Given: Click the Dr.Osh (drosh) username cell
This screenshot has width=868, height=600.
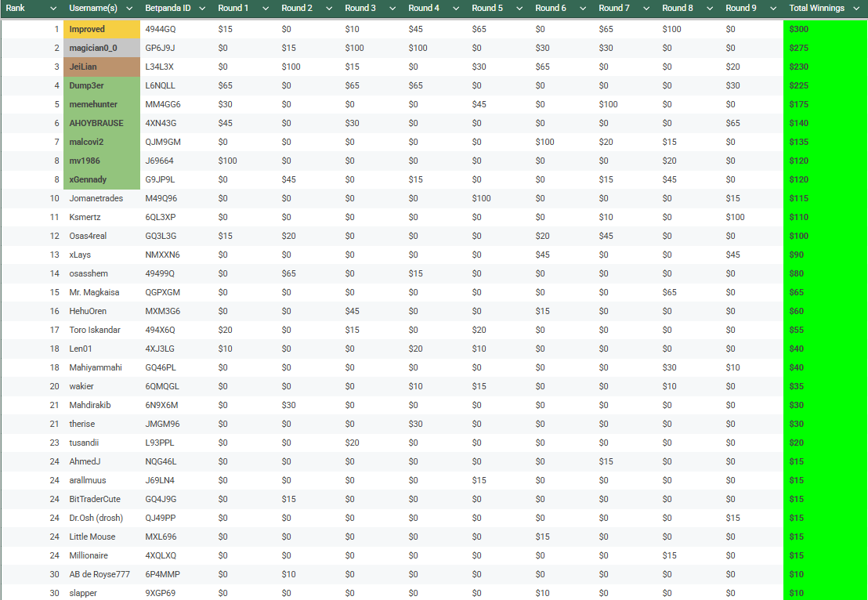Looking at the screenshot, I should point(102,518).
